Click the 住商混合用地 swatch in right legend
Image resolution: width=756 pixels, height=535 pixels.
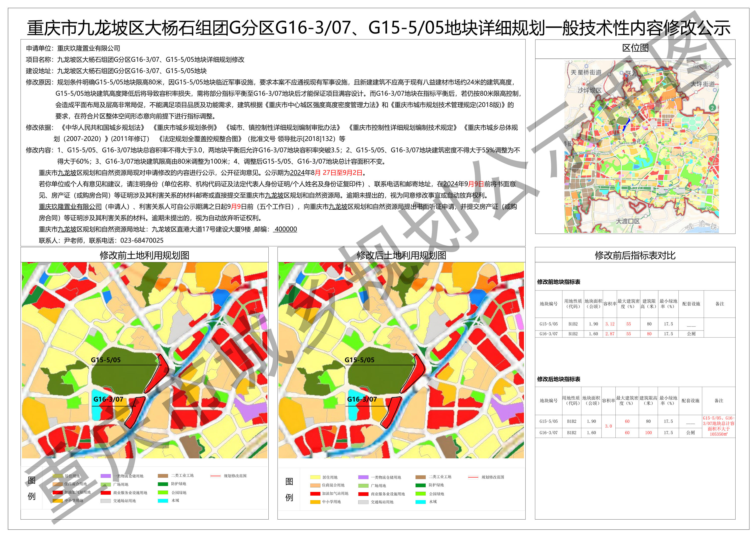click(315, 485)
